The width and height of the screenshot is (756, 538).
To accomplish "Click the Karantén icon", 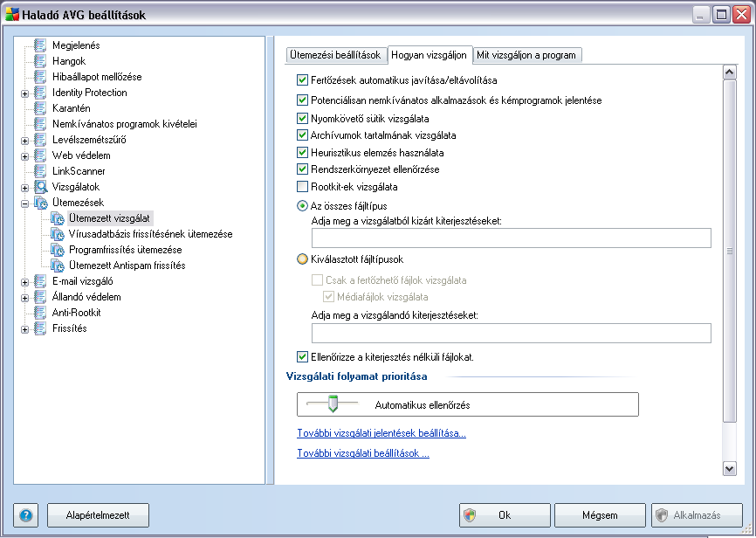I will click(40, 108).
